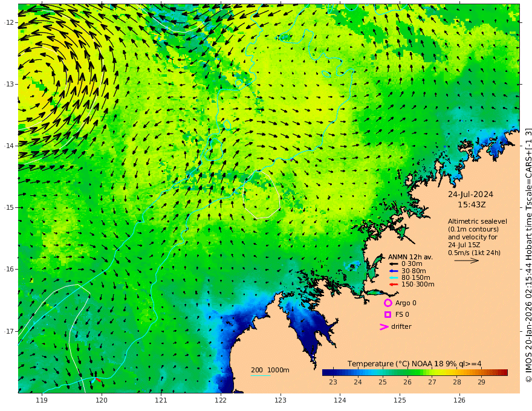Click the '150-300m' depth label
The height and width of the screenshot is (411, 532).
click(418, 285)
